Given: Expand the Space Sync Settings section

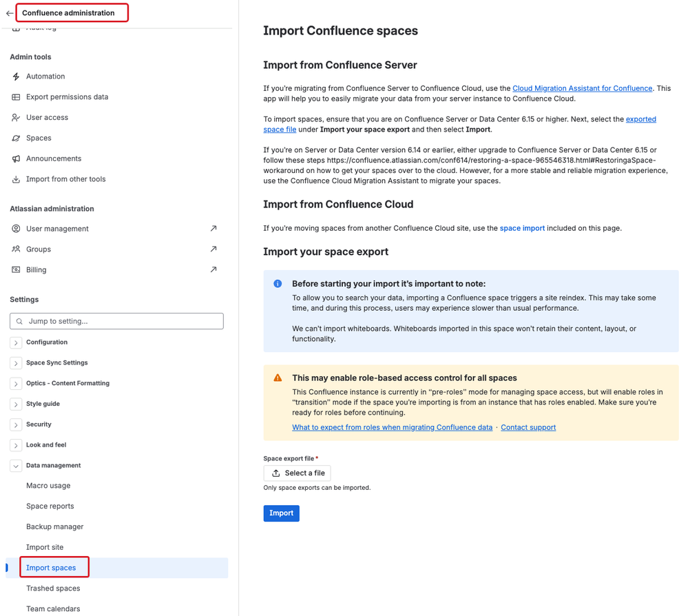Looking at the screenshot, I should tap(16, 364).
